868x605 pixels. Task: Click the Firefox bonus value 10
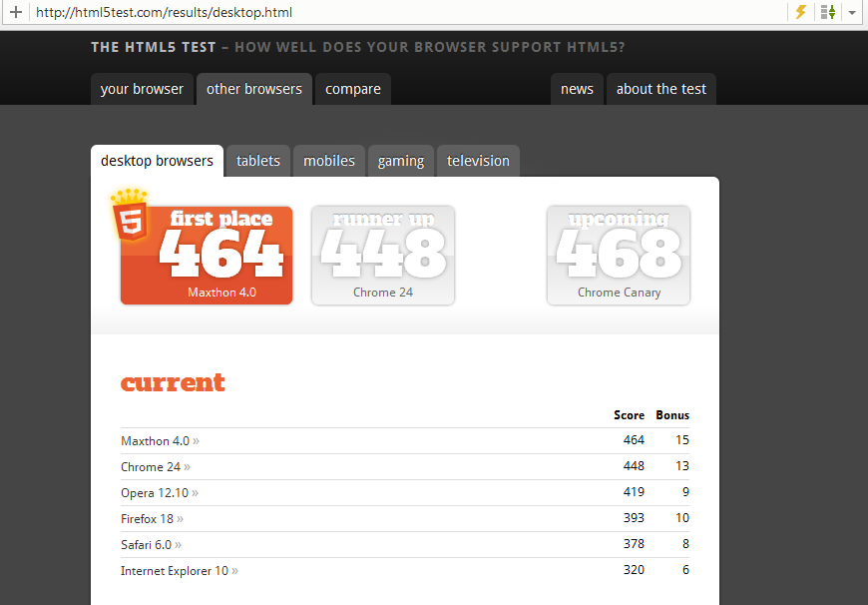point(682,518)
